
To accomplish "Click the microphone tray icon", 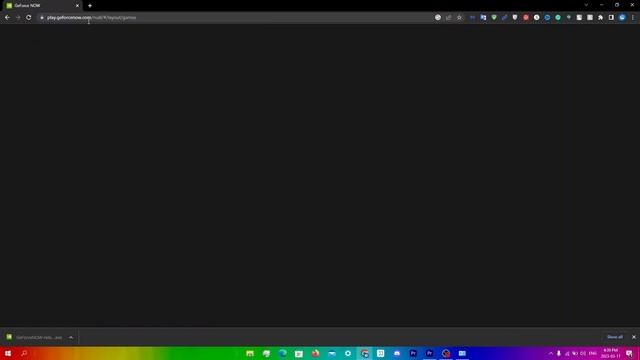I will (559, 353).
